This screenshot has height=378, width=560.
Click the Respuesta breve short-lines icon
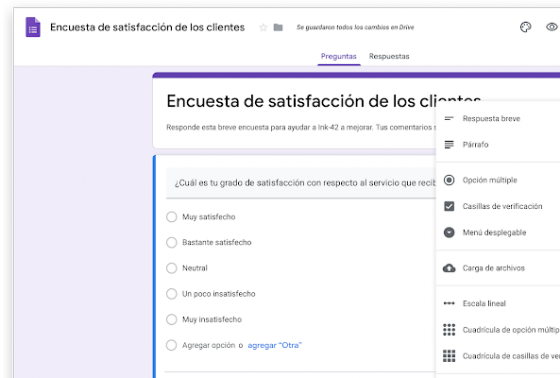coord(449,118)
